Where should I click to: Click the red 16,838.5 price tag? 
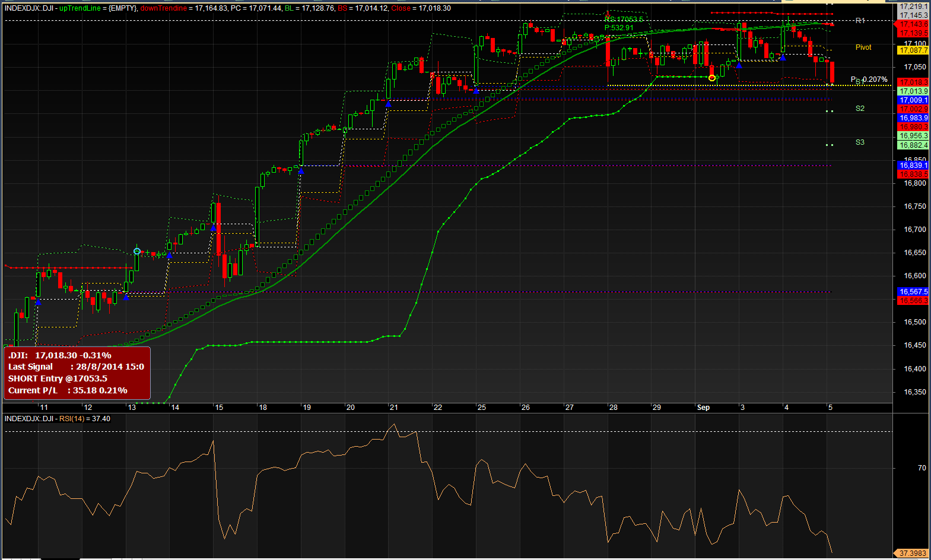coord(913,174)
